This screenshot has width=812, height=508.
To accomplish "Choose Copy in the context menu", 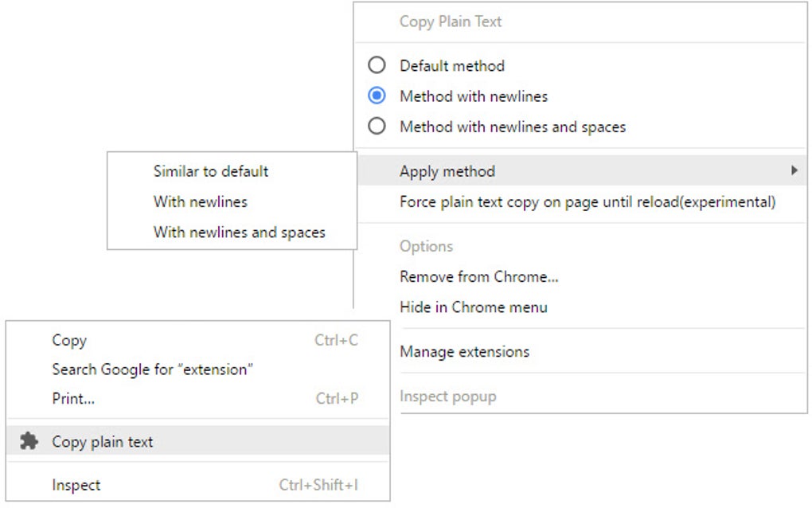I will [69, 341].
